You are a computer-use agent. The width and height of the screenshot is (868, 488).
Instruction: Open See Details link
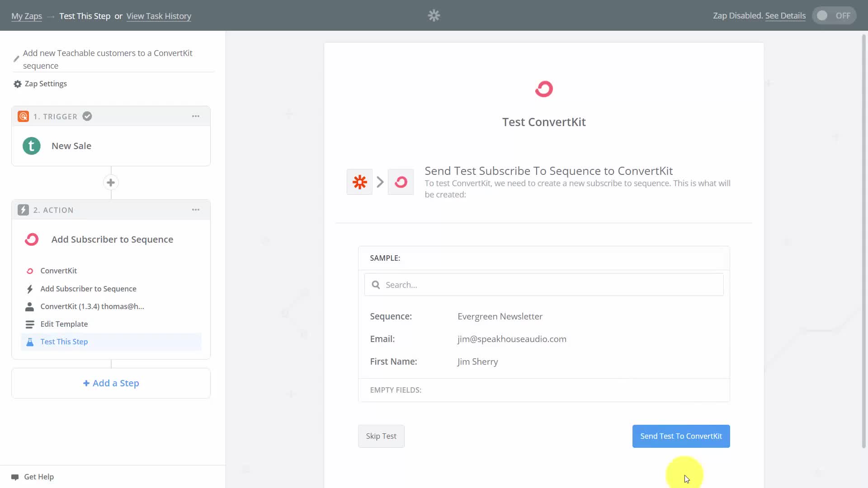(785, 15)
